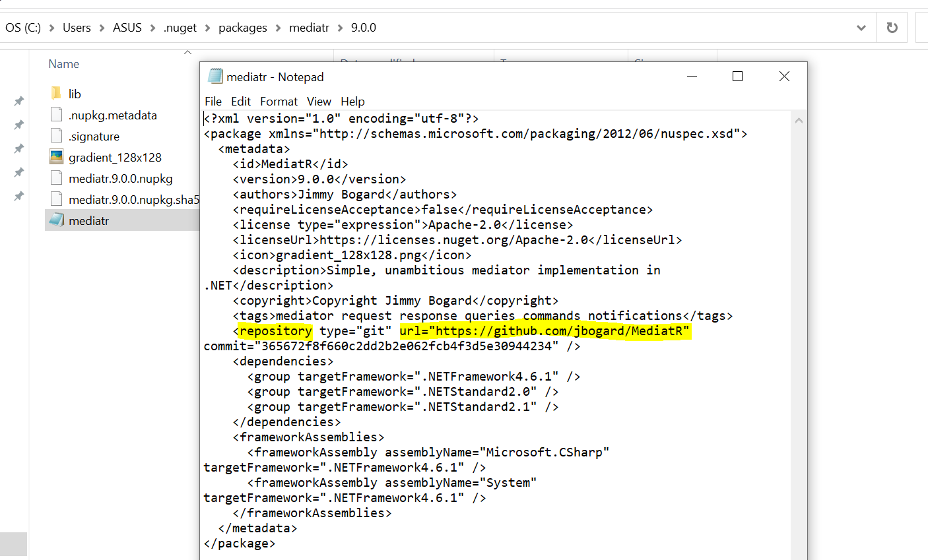Open the Notepad Edit menu
The image size is (928, 560).
point(241,102)
